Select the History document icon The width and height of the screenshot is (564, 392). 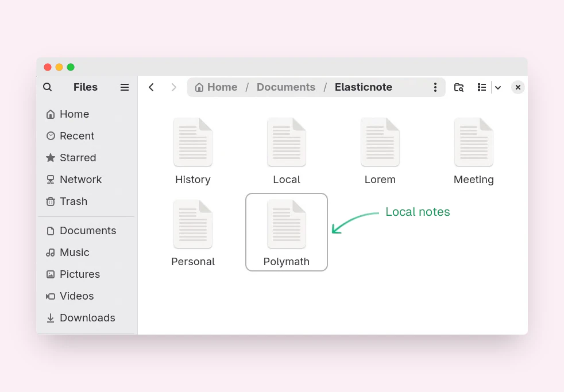coord(193,142)
